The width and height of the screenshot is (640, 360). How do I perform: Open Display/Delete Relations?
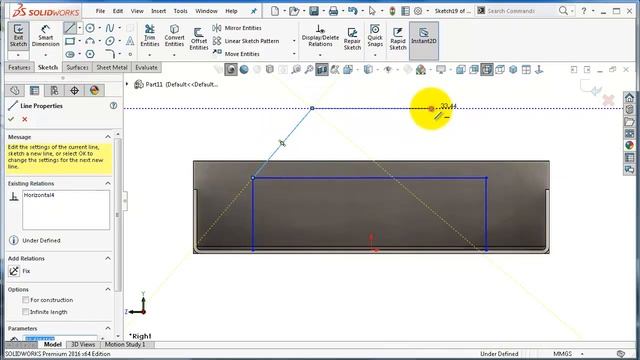320,36
